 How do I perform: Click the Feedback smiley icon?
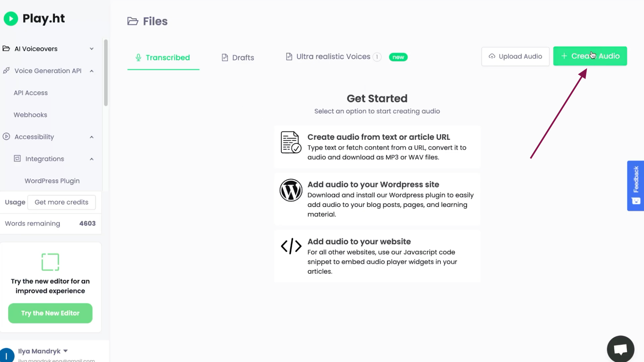coord(636,201)
